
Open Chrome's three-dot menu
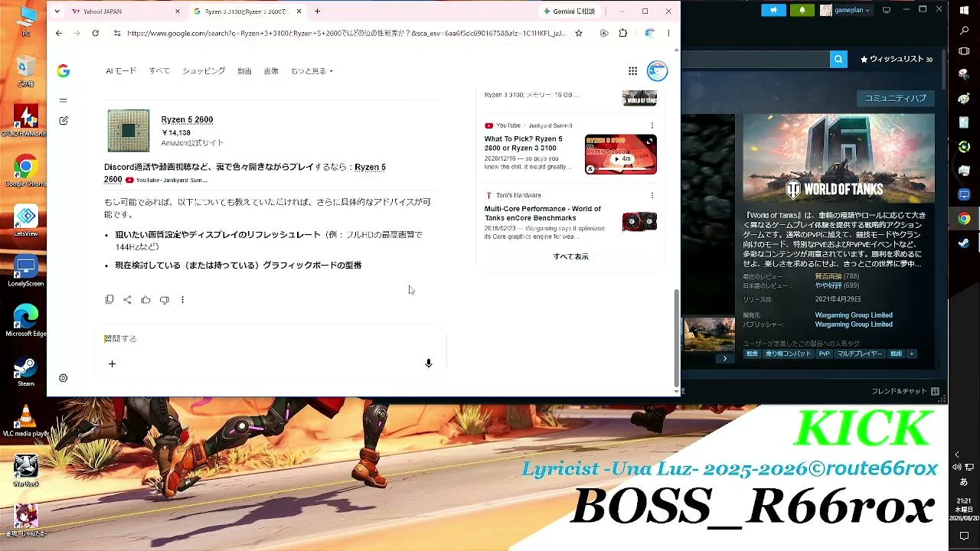point(668,33)
